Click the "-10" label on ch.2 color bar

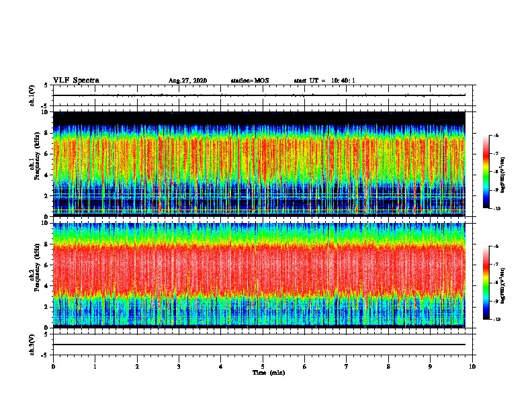pyautogui.click(x=496, y=320)
